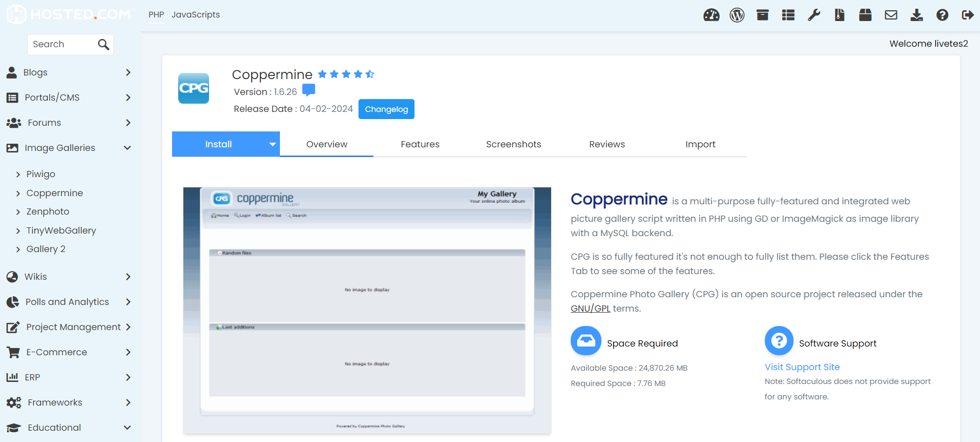Click the Portals/CMS list icon

[12, 98]
